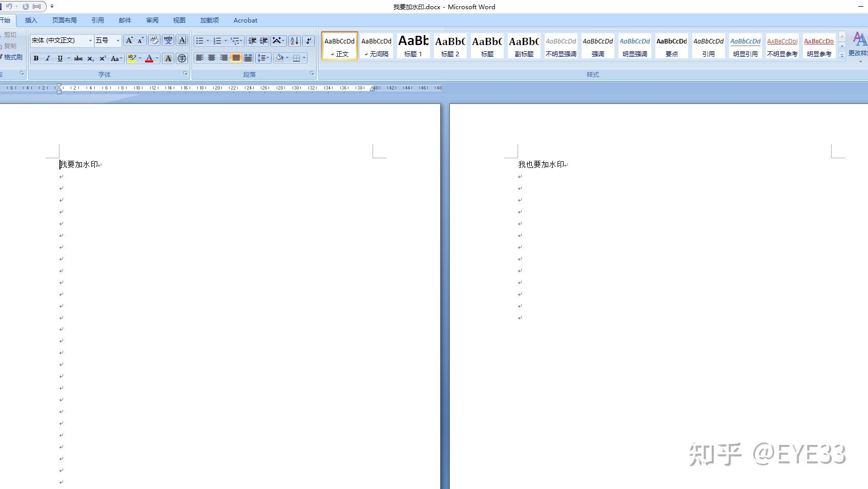This screenshot has height=489, width=868.
Task: Apply borders to paragraph
Action: coord(296,58)
